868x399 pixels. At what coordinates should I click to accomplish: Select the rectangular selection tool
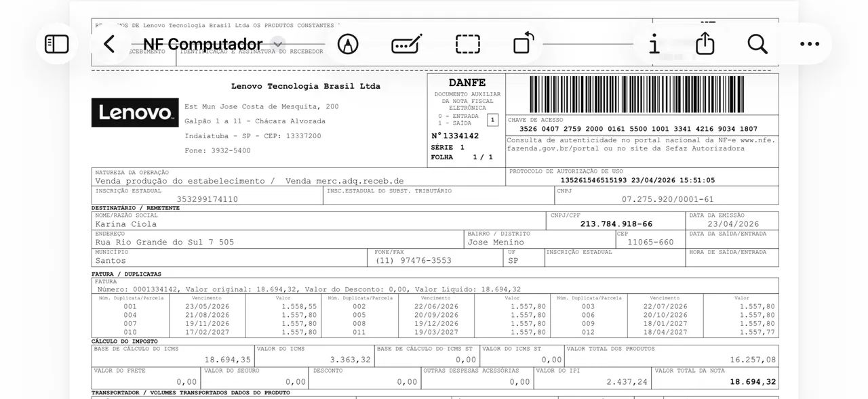468,44
